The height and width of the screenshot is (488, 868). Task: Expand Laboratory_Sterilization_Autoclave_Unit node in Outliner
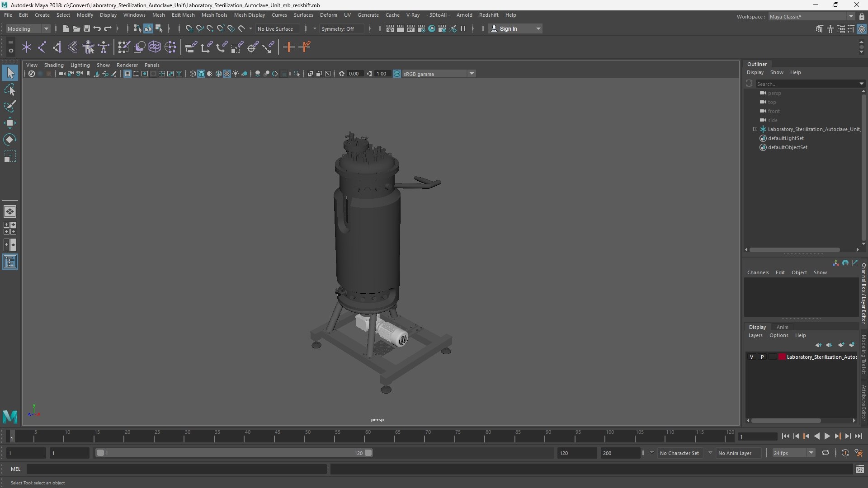755,129
